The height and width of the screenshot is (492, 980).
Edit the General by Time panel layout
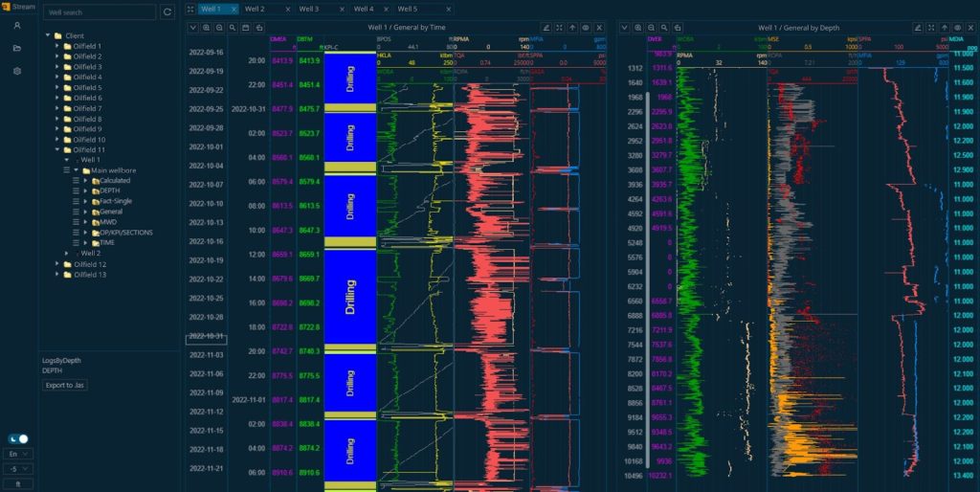(546, 28)
